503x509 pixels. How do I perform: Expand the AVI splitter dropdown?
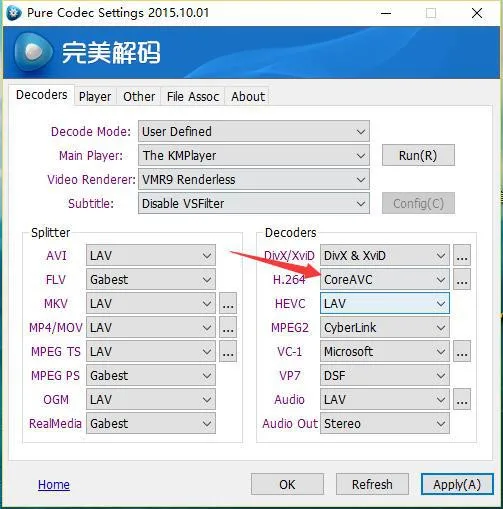pos(151,256)
